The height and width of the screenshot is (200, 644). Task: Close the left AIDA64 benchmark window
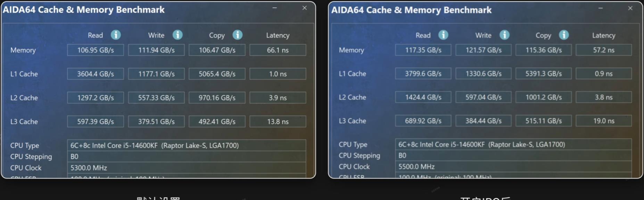coord(305,8)
